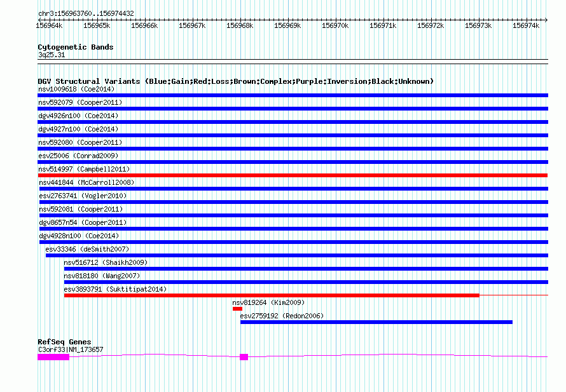Open the esv25006 (Conrad2009) variant
The height and width of the screenshot is (392, 566).
[78, 156]
